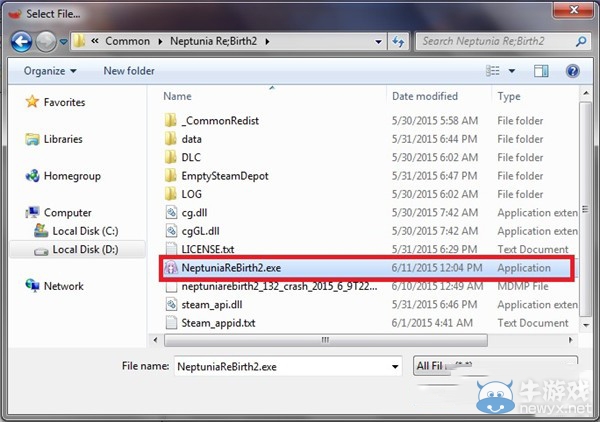
Task: Sort by the Date modified column header
Action: point(425,96)
